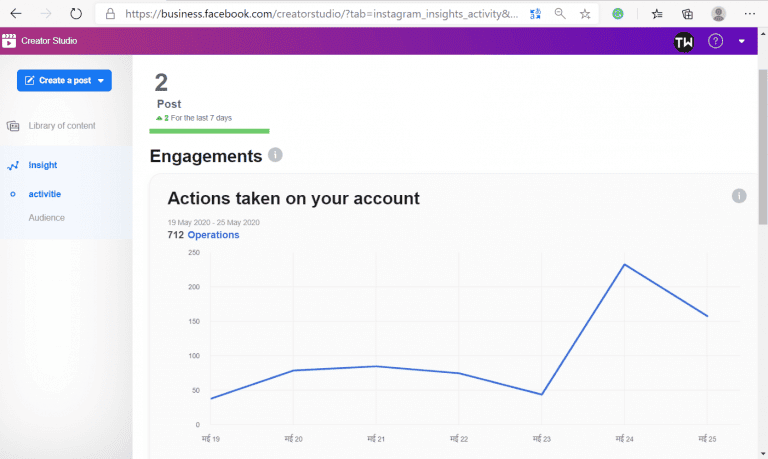The width and height of the screenshot is (768, 459).
Task: Click the browser profile avatar icon
Action: [x=718, y=14]
